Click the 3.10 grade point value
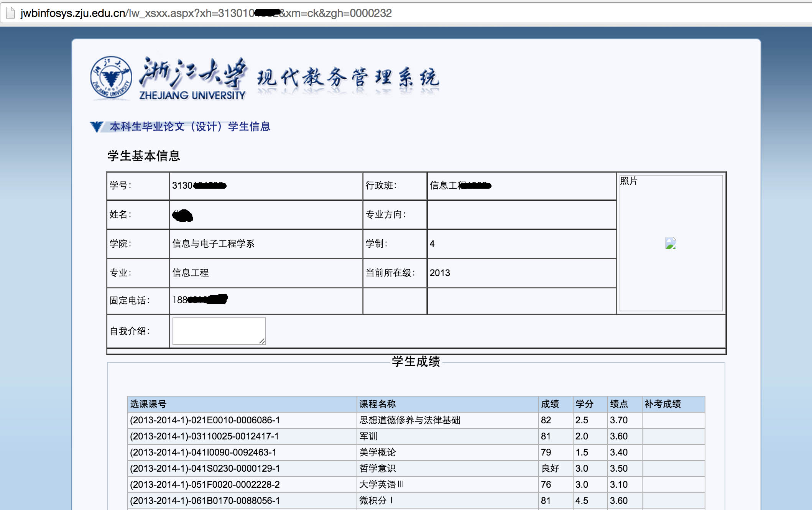812x510 pixels. coord(619,485)
